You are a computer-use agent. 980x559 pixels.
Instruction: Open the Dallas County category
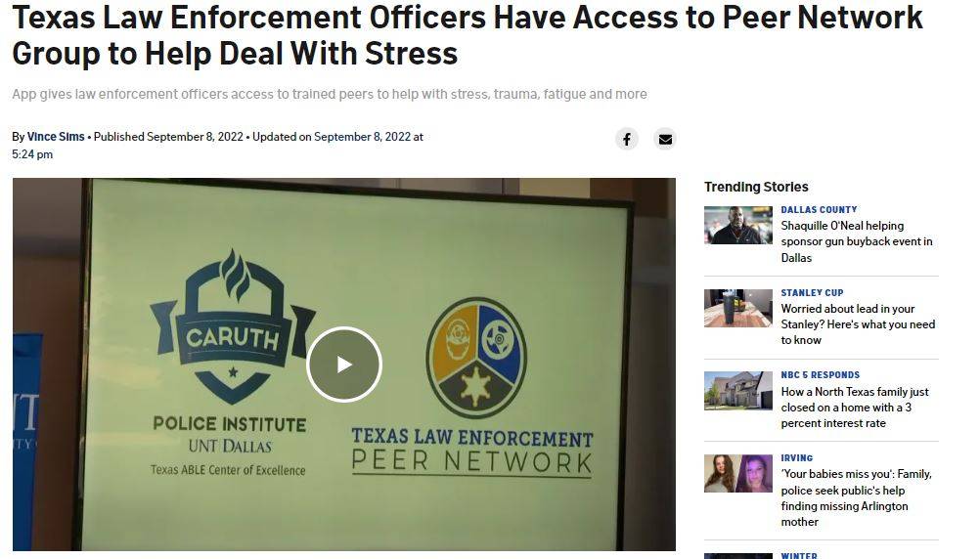[819, 210]
